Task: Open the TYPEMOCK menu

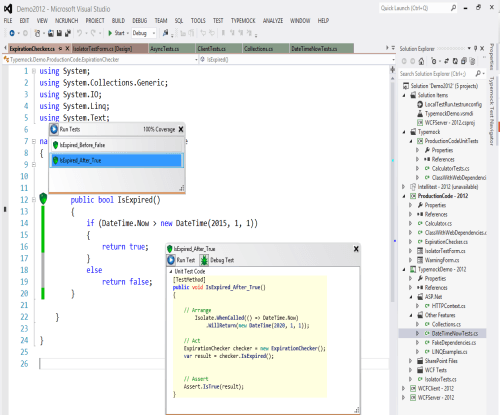Action: click(243, 21)
